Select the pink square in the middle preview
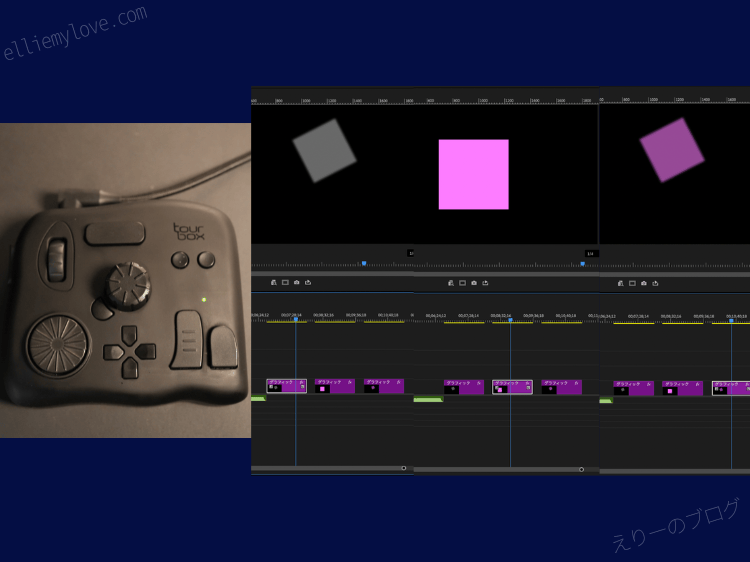Viewport: 750px width, 562px height. click(473, 174)
